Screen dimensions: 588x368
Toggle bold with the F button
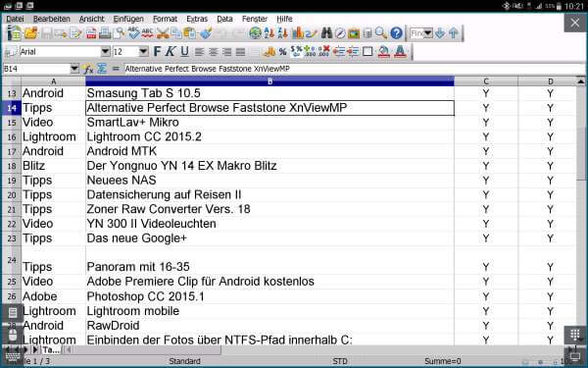(x=157, y=52)
